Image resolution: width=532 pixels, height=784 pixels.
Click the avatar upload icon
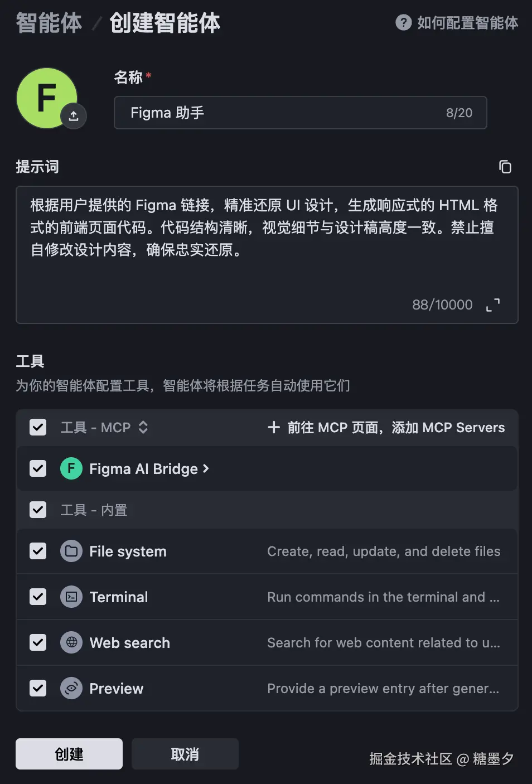[x=74, y=116]
